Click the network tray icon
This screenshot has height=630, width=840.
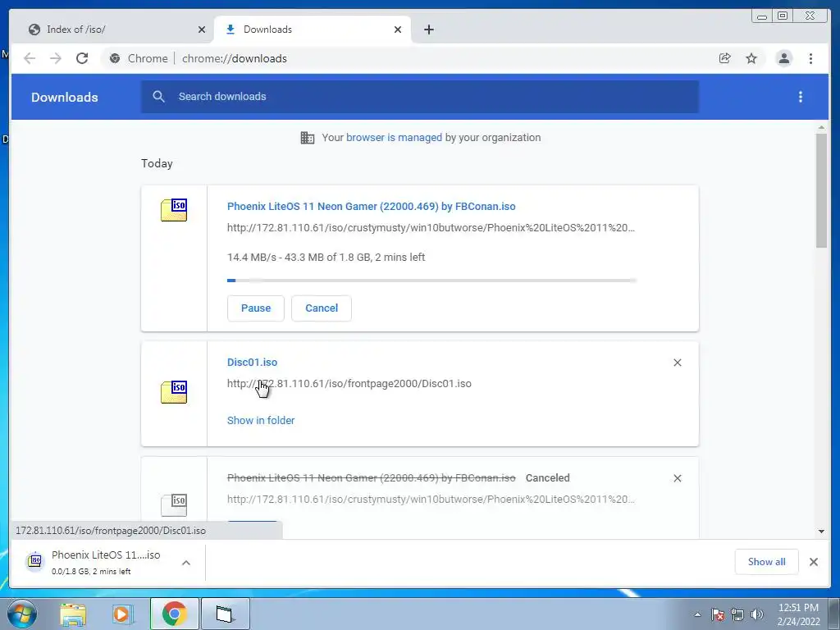(737, 614)
